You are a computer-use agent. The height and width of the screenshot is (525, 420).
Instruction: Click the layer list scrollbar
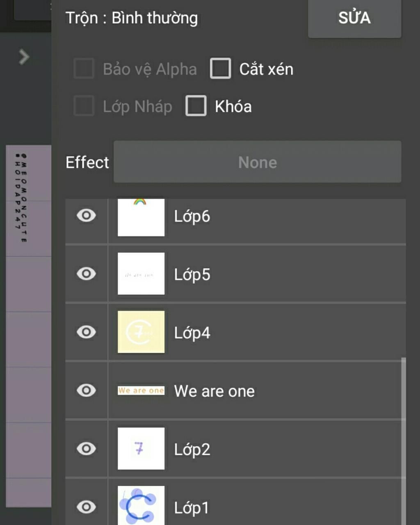[x=404, y=441]
